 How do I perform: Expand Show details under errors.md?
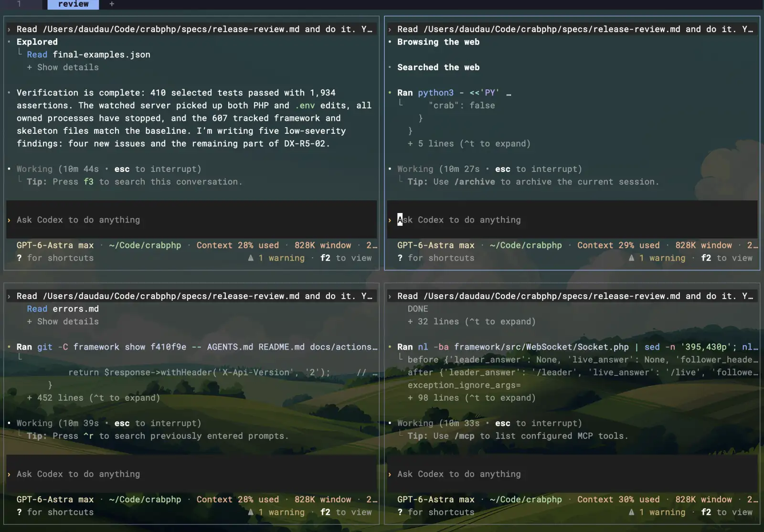[63, 321]
